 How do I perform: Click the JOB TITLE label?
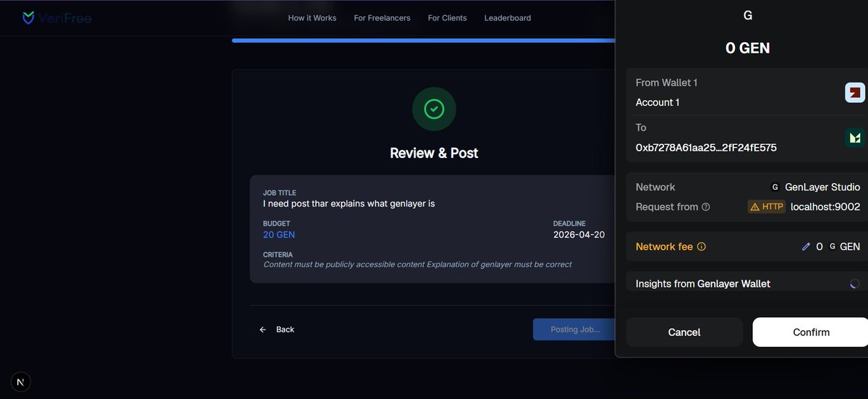point(280,193)
